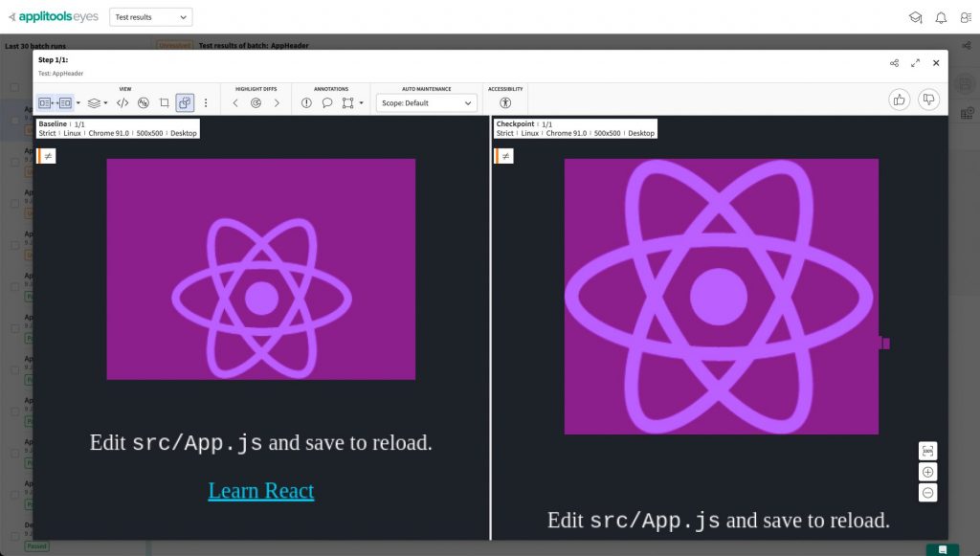Add a comment remark annotation

(x=326, y=102)
